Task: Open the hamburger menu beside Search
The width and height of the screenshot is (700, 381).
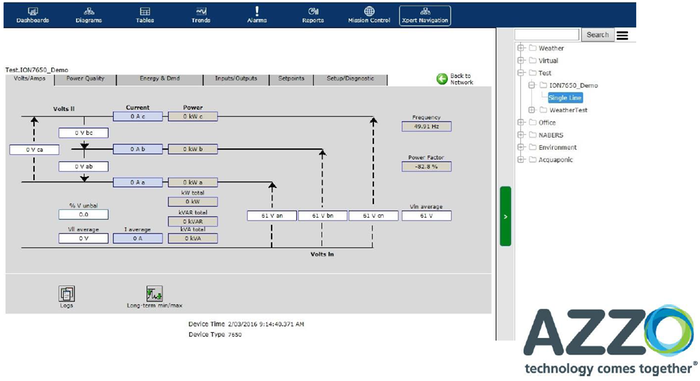Action: pos(622,35)
